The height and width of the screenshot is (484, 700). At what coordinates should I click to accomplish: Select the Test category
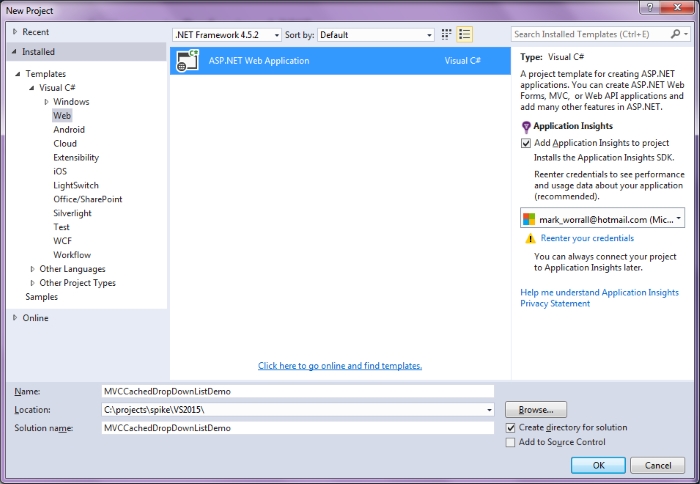click(61, 227)
